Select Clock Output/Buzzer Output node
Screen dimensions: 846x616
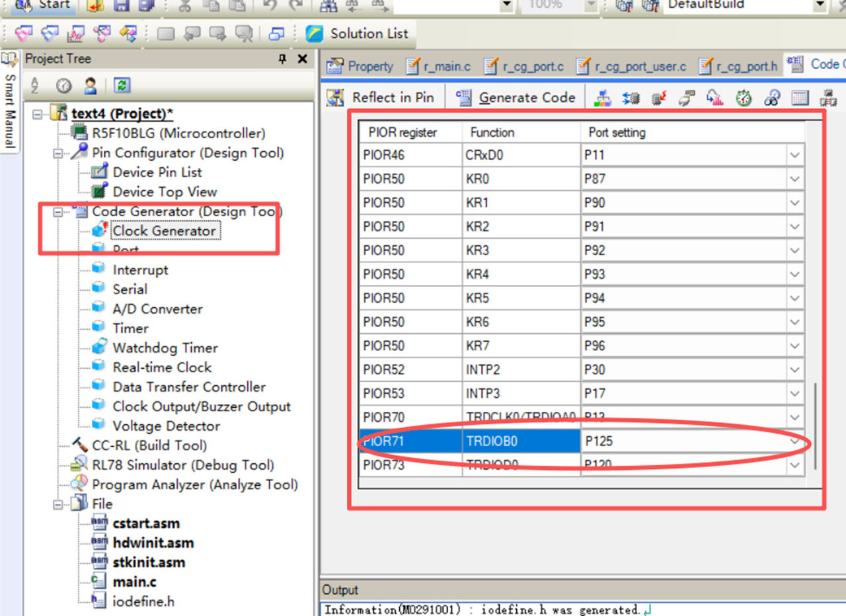(x=202, y=407)
